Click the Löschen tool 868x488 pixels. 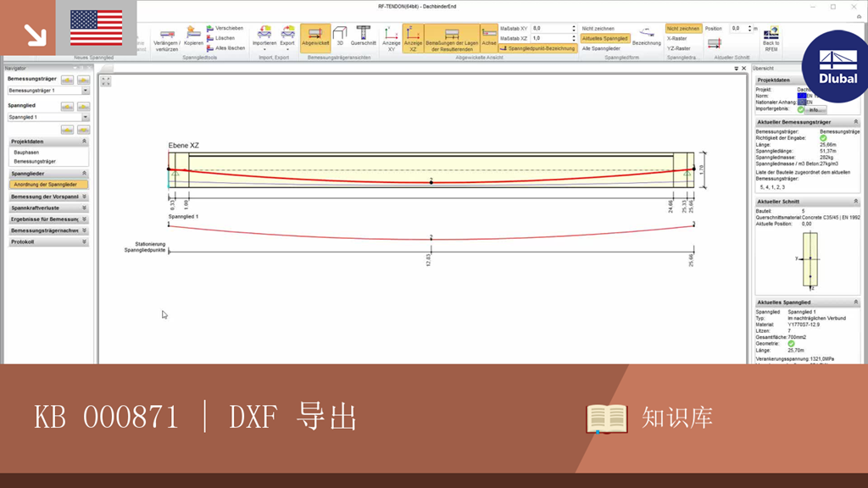coord(221,38)
